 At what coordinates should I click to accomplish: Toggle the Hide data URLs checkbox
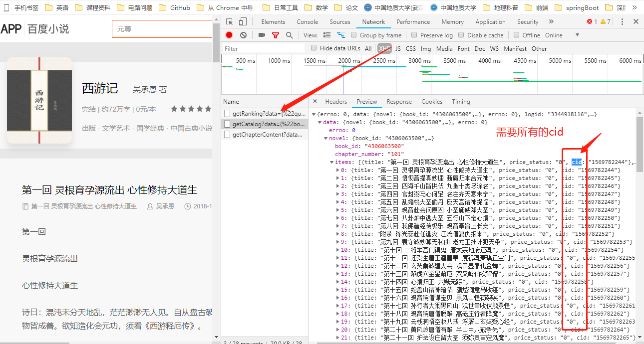[x=314, y=48]
